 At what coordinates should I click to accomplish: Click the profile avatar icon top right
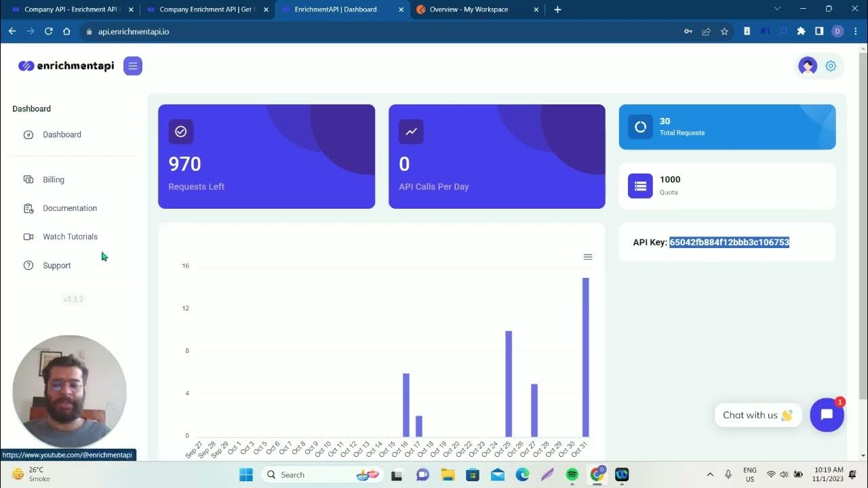coord(807,66)
